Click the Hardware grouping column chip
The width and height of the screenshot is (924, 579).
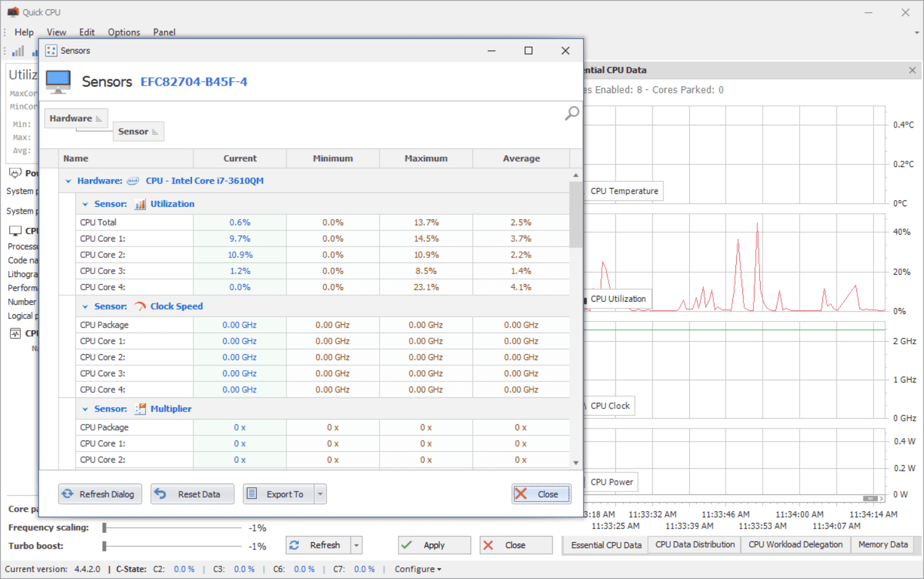(76, 118)
